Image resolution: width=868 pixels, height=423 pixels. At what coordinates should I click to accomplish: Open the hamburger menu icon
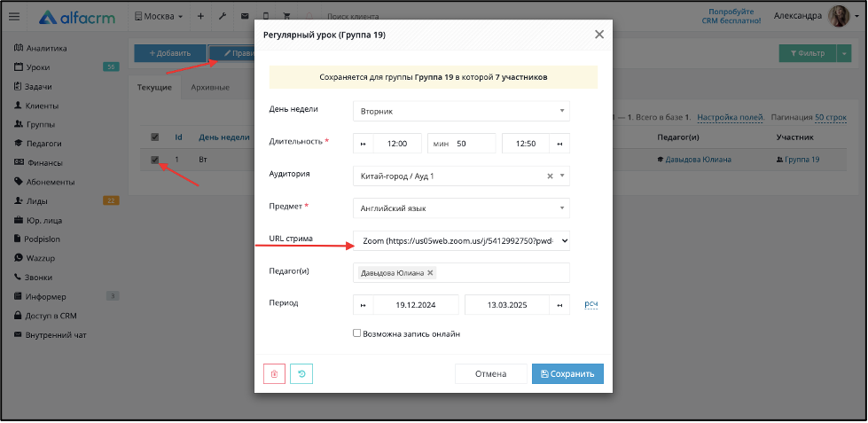point(14,17)
